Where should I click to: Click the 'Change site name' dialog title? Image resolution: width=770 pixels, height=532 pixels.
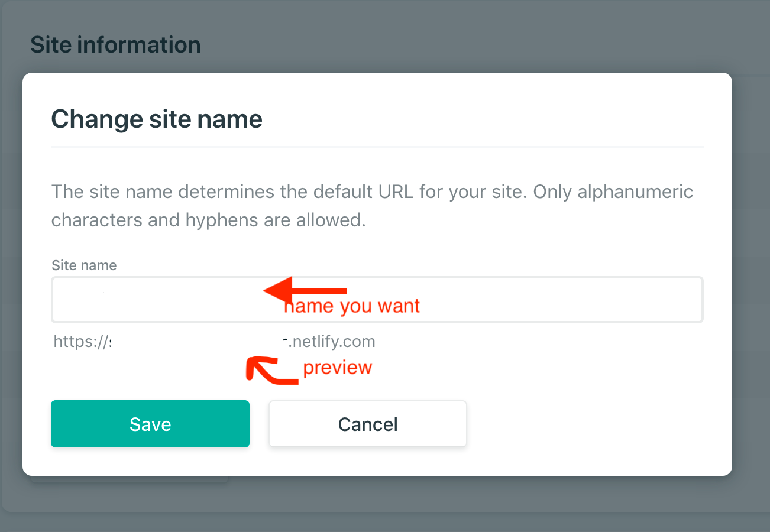(156, 119)
